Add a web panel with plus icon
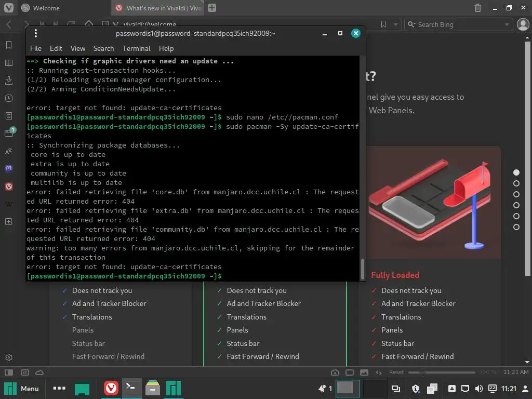Screen dimensions: 532x399 pos(9,221)
